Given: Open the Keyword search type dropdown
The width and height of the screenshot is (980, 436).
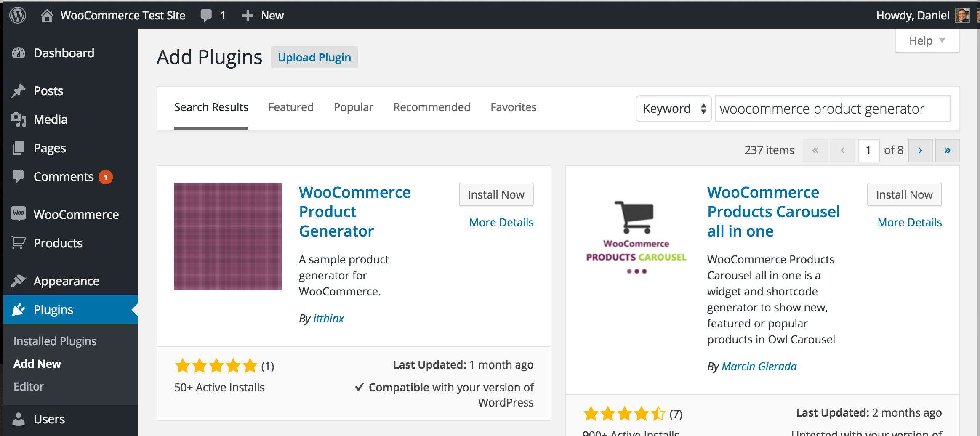Looking at the screenshot, I should (674, 109).
